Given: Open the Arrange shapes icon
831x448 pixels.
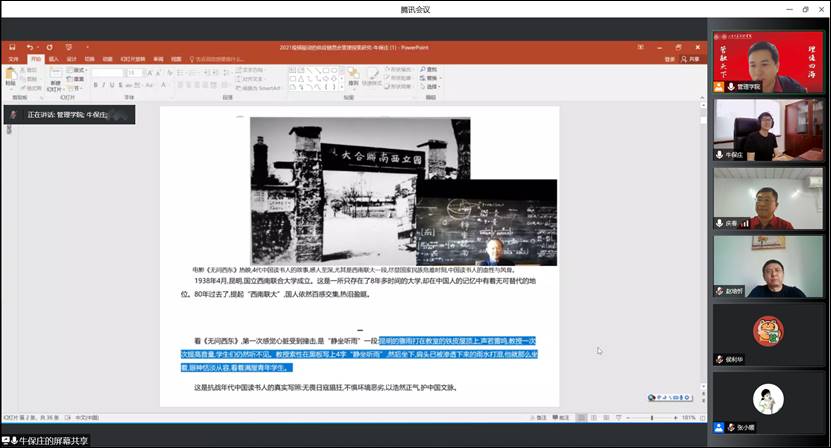Looking at the screenshot, I should [x=353, y=76].
